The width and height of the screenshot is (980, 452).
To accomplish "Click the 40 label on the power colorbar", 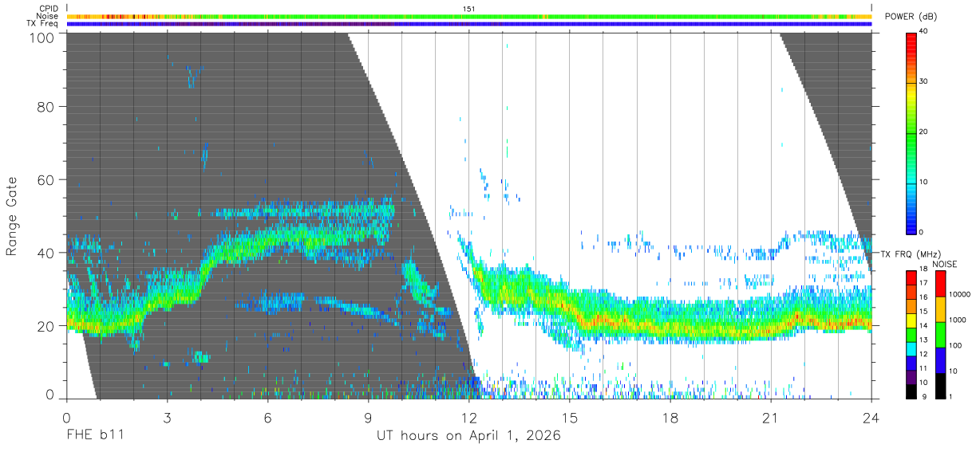I will 923,30.
